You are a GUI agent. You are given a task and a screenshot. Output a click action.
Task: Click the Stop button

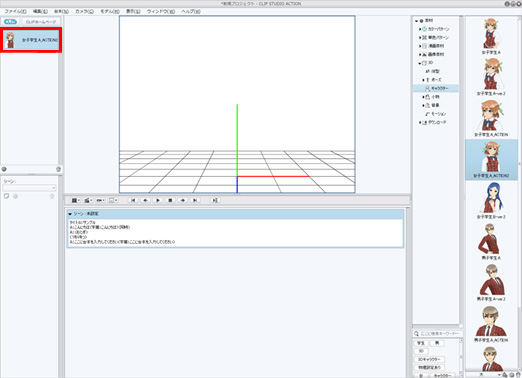pyautogui.click(x=170, y=200)
